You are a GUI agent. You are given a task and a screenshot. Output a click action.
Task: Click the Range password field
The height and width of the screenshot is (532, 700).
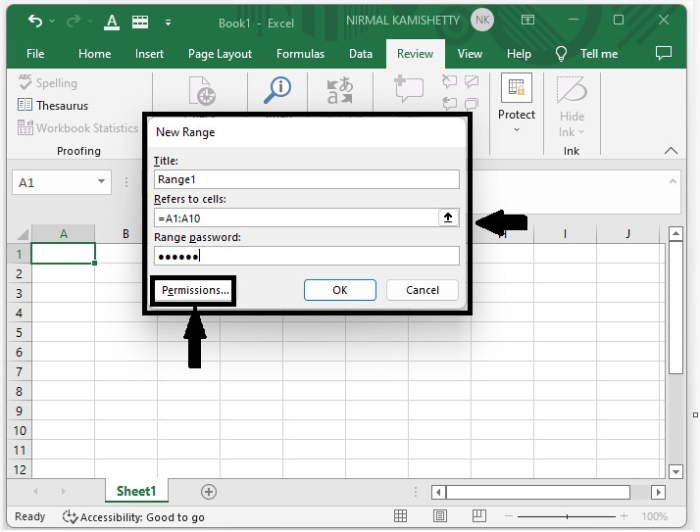(307, 256)
